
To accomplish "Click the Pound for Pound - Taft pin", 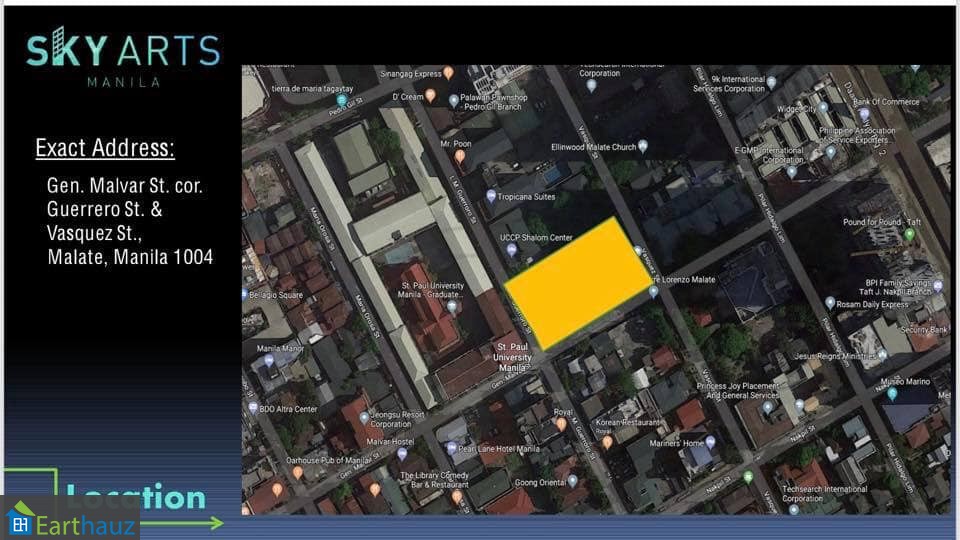I will [910, 234].
